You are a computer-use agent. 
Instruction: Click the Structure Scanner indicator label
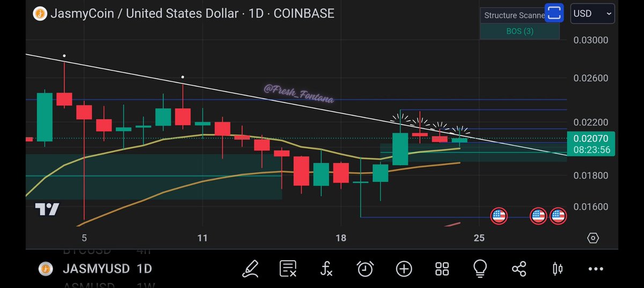pyautogui.click(x=514, y=16)
